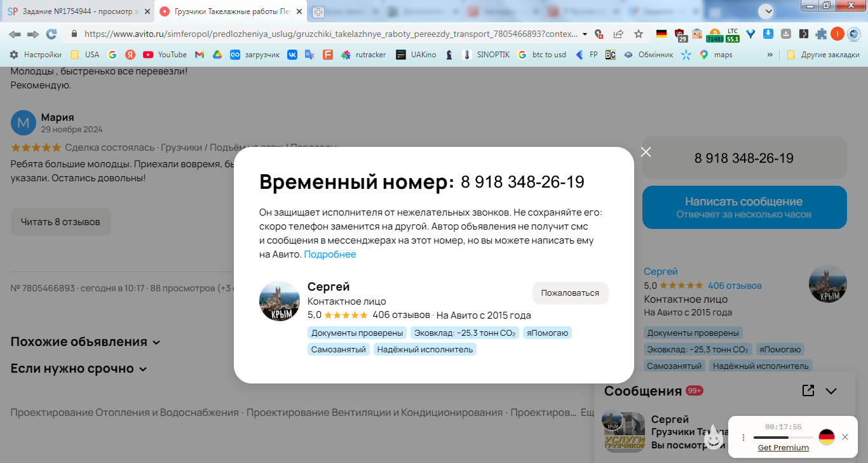Open the Обмінник bookmark

click(x=648, y=55)
